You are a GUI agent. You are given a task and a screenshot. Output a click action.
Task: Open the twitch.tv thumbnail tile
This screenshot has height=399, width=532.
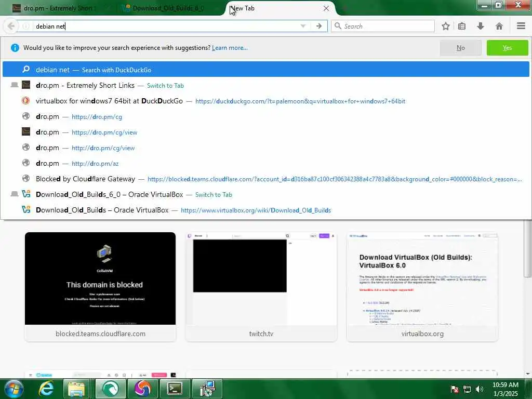pyautogui.click(x=261, y=287)
